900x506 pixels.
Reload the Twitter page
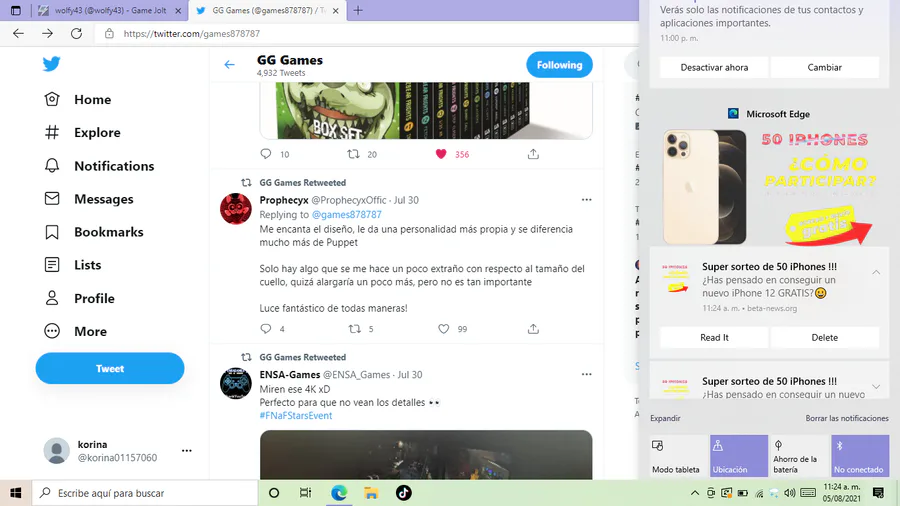pos(76,33)
